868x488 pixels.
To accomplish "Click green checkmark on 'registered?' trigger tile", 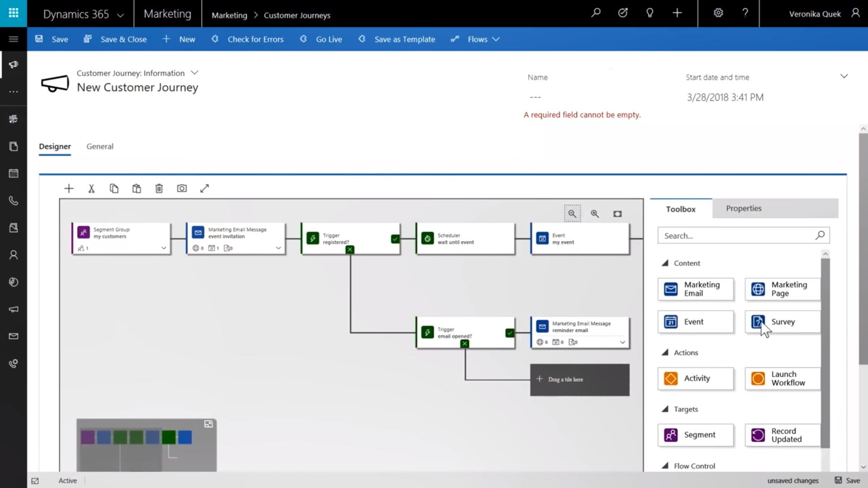I will [x=395, y=239].
